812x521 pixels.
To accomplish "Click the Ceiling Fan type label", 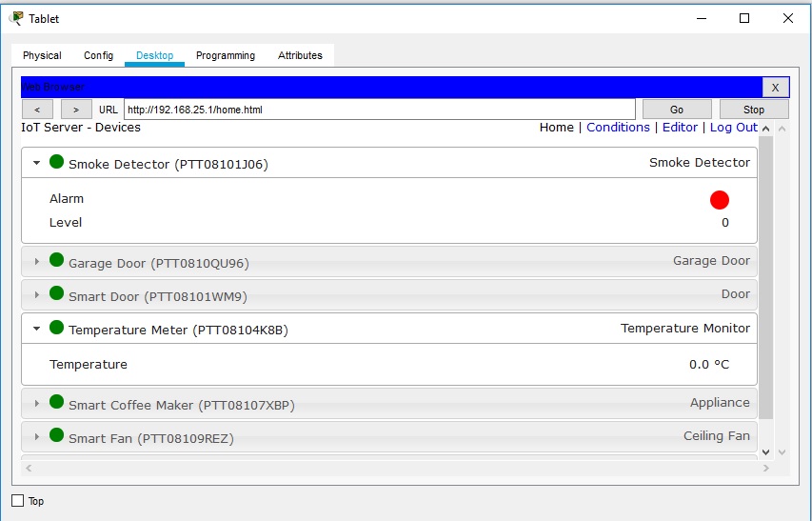I will tap(716, 436).
